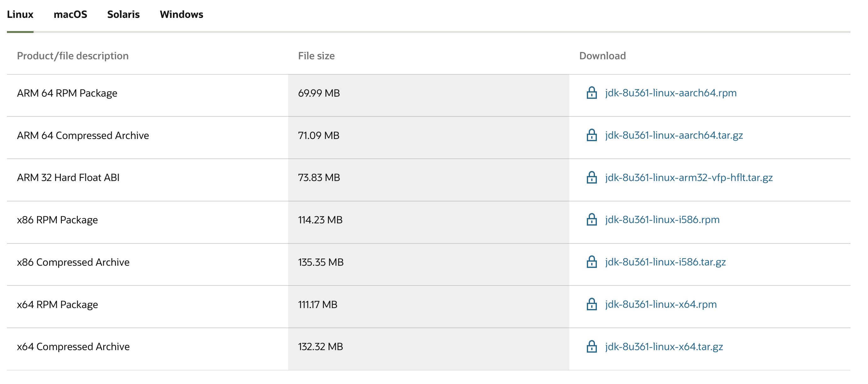This screenshot has height=384, width=868.
Task: Switch to the Solaris tab
Action: pos(123,14)
